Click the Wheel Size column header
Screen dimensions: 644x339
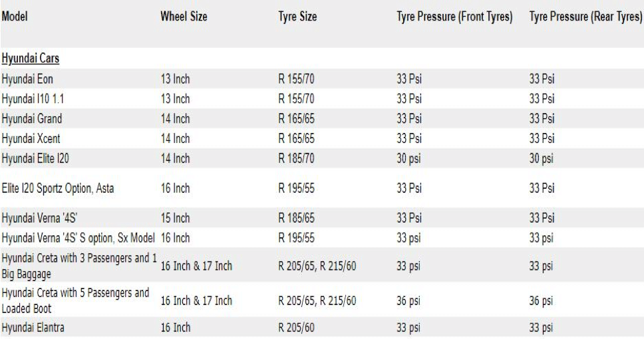(184, 17)
